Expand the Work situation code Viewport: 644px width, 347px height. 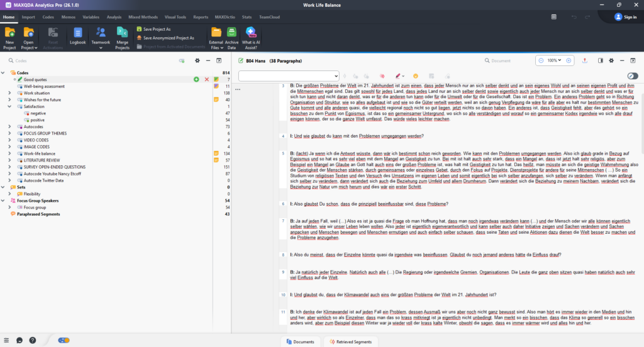(9, 93)
